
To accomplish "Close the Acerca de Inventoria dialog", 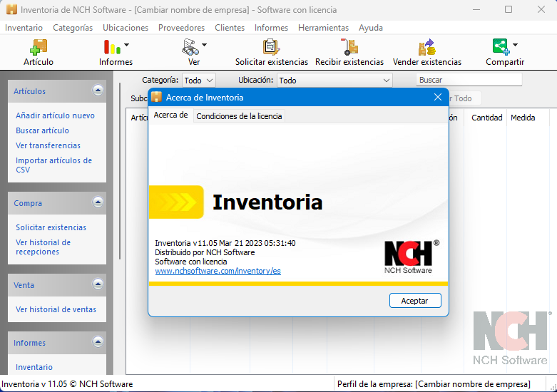I will point(438,97).
